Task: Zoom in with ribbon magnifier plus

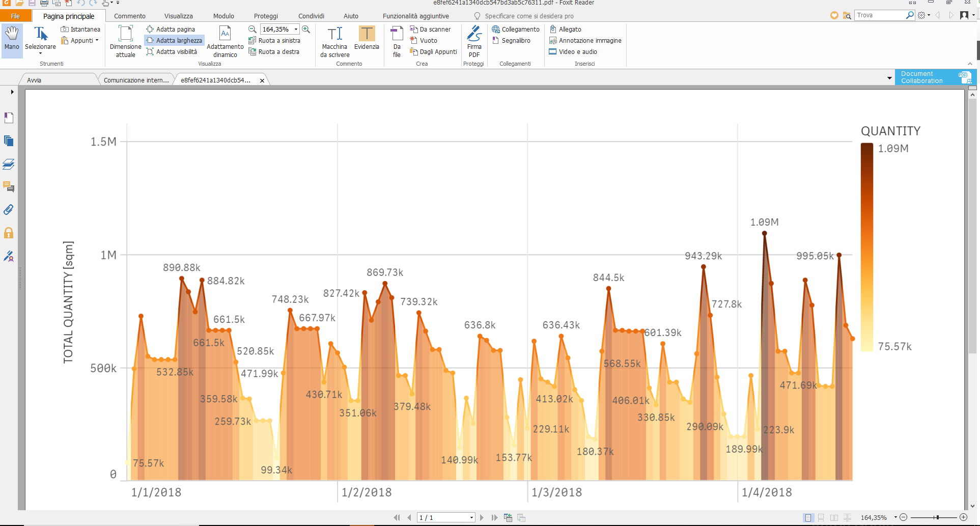Action: coord(306,29)
